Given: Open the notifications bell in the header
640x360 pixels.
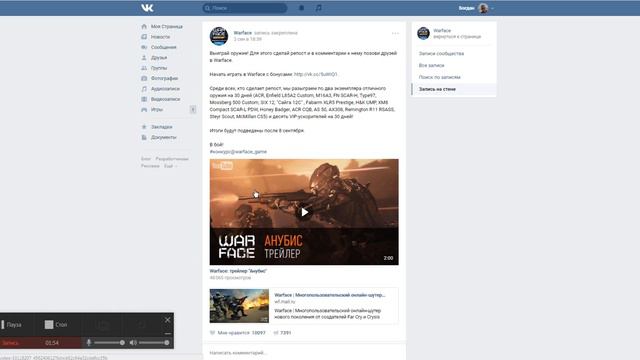Looking at the screenshot, I should [x=302, y=8].
